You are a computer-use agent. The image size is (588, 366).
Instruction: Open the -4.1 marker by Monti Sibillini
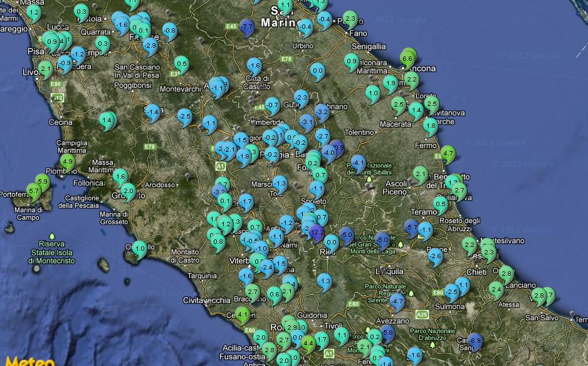(358, 162)
